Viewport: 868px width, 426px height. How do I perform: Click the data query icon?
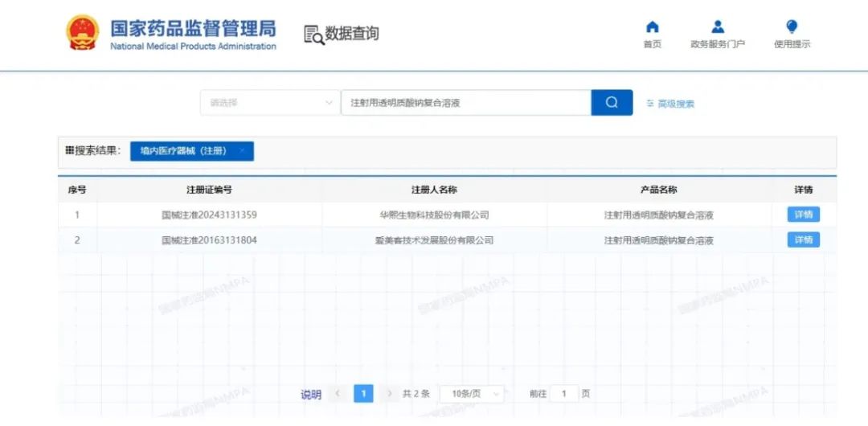tap(314, 35)
